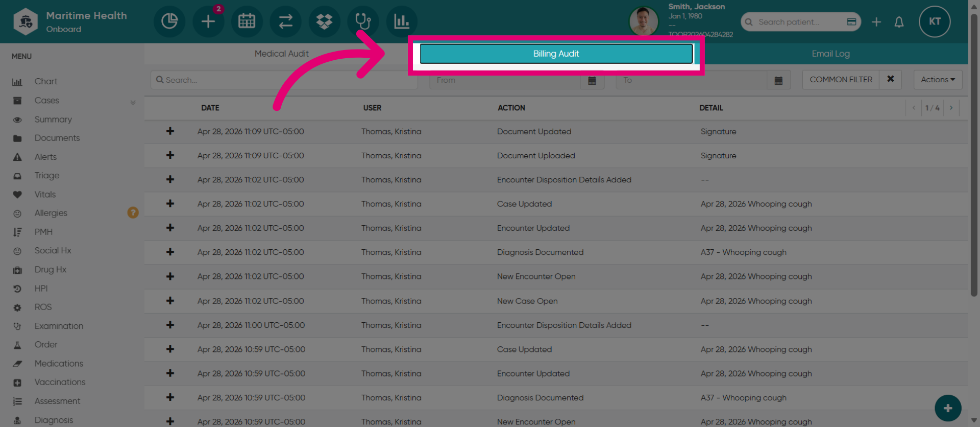Click the floating add button
Screen dimensions: 980x427
[948, 408]
